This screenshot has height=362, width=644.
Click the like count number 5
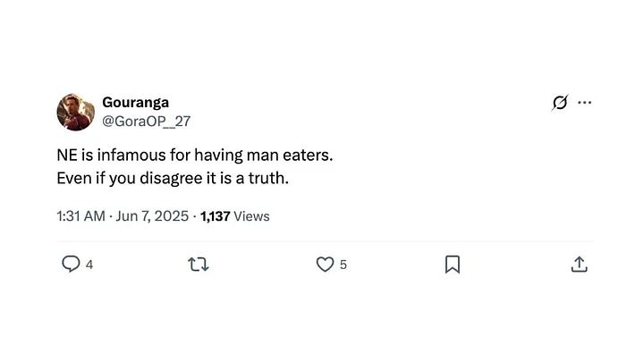(343, 265)
